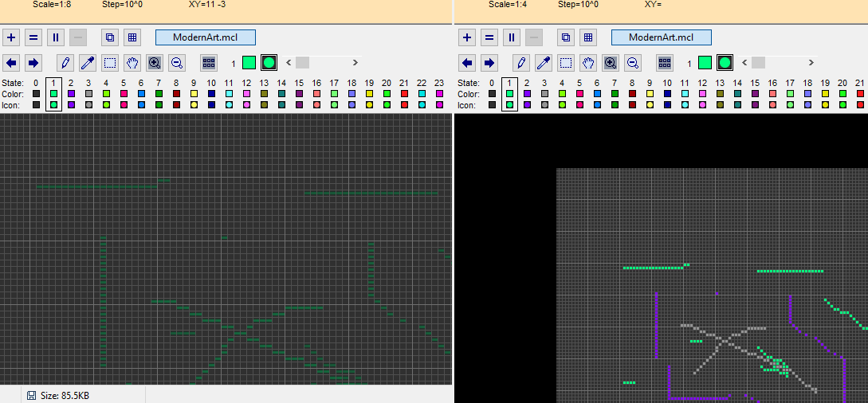
Task: Click the 'Size: 85.5KB' status text
Action: click(65, 395)
